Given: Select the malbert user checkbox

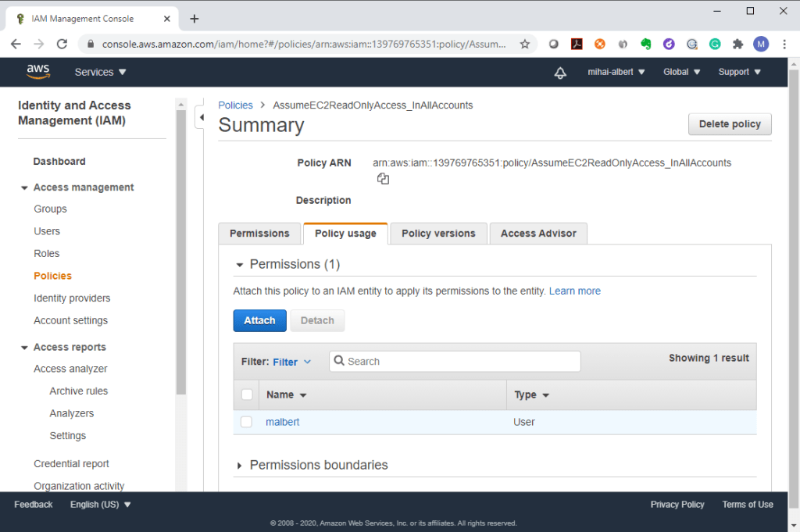Looking at the screenshot, I should pyautogui.click(x=247, y=422).
